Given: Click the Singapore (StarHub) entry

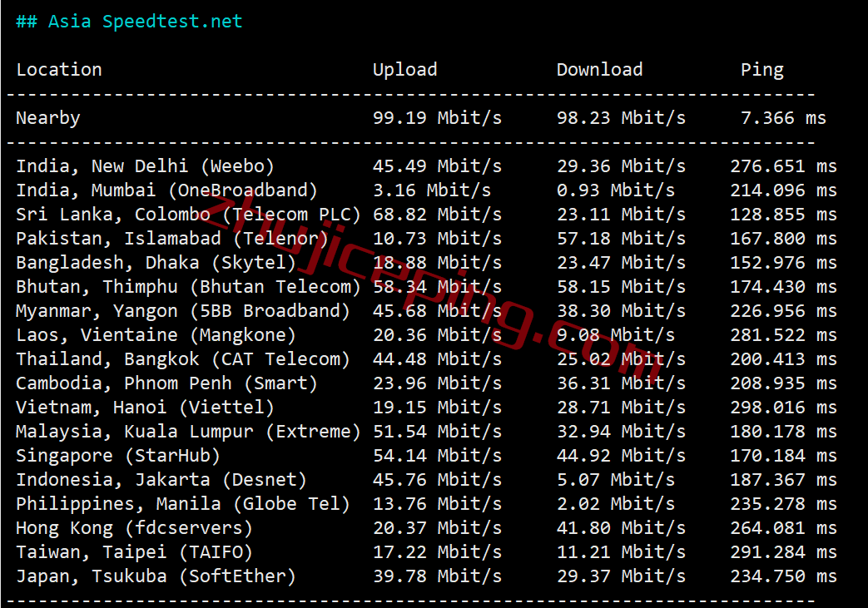Looking at the screenshot, I should (118, 456).
